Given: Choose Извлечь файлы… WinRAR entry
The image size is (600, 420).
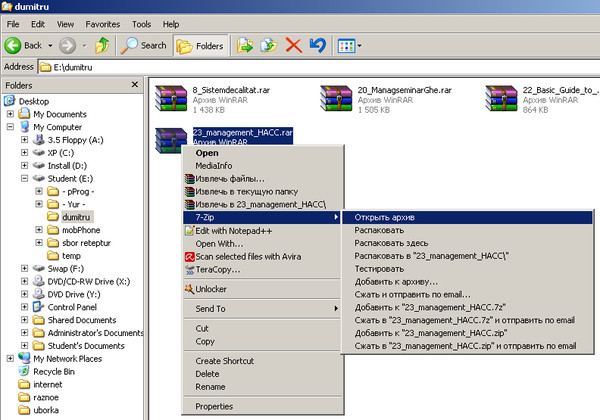Looking at the screenshot, I should (262, 179).
